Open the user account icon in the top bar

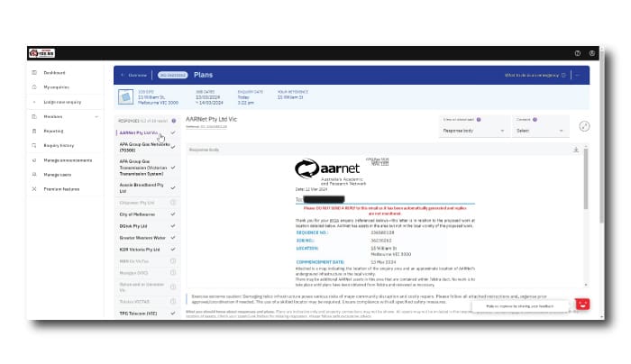591,53
